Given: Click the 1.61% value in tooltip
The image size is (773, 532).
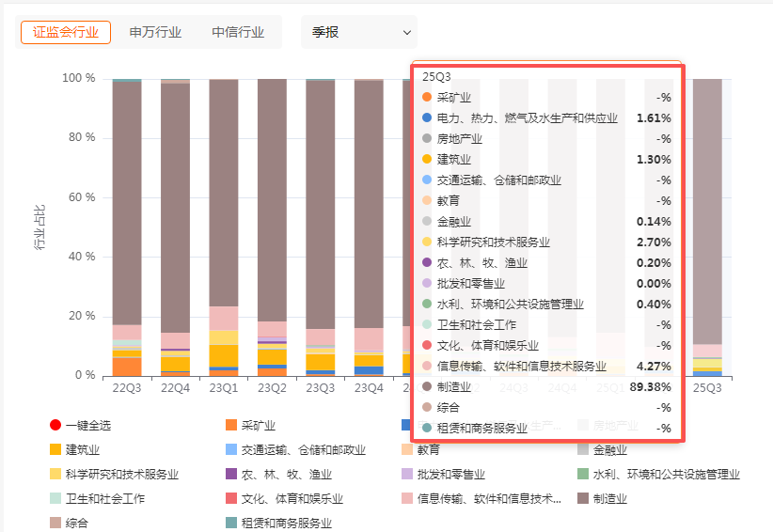Looking at the screenshot, I should (654, 117).
